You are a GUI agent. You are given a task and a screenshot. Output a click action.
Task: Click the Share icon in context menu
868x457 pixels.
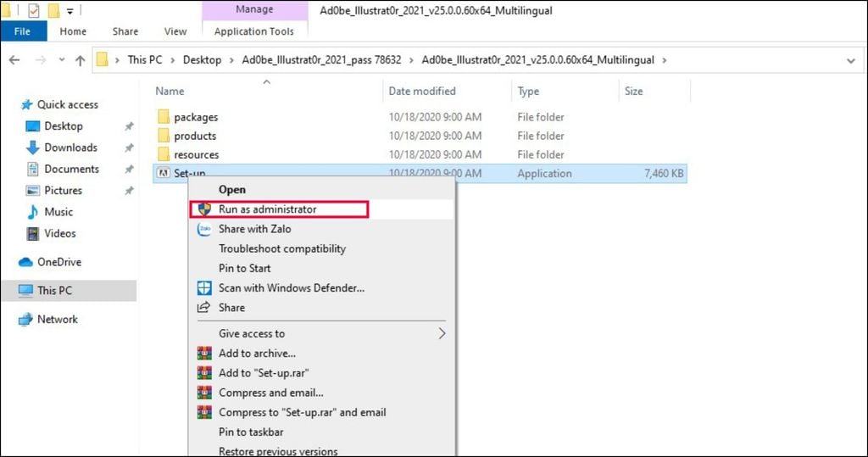click(x=203, y=308)
